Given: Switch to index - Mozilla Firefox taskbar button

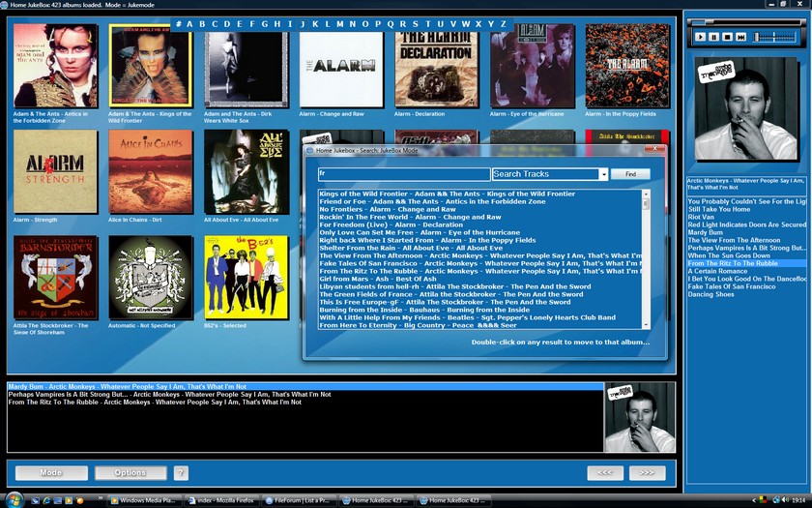Looking at the screenshot, I should tap(221, 501).
